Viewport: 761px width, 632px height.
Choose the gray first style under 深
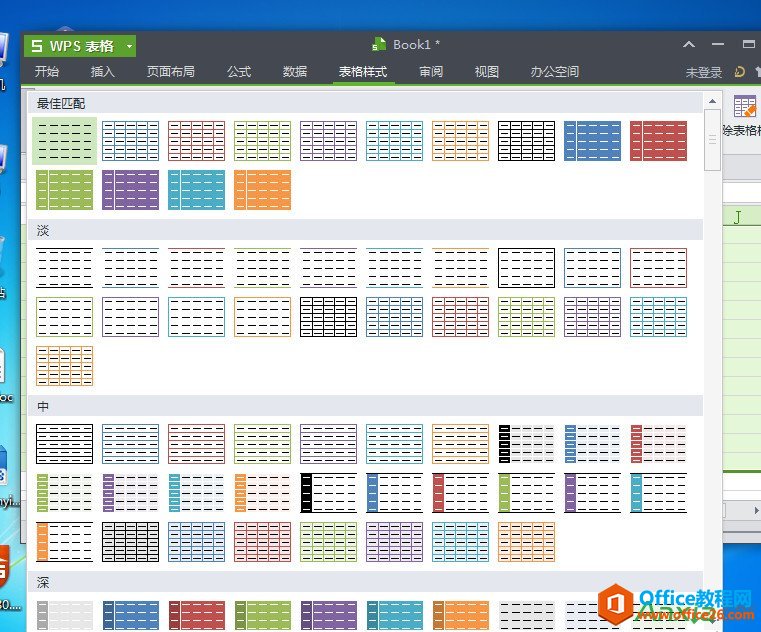point(65,615)
